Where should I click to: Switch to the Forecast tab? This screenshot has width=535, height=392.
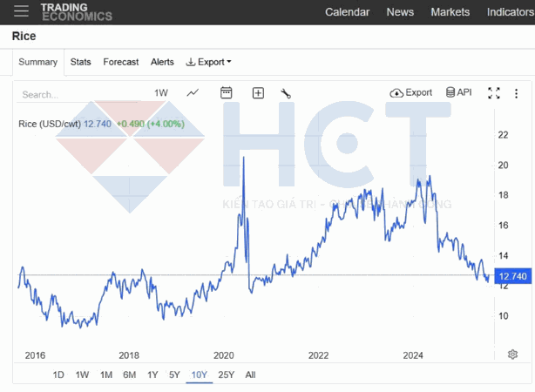click(x=121, y=62)
